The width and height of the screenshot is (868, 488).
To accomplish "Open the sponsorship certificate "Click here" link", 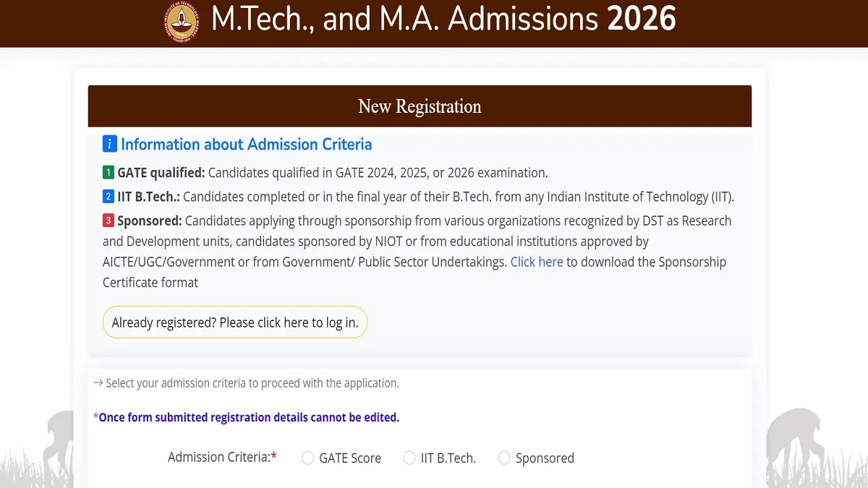I will [x=536, y=262].
